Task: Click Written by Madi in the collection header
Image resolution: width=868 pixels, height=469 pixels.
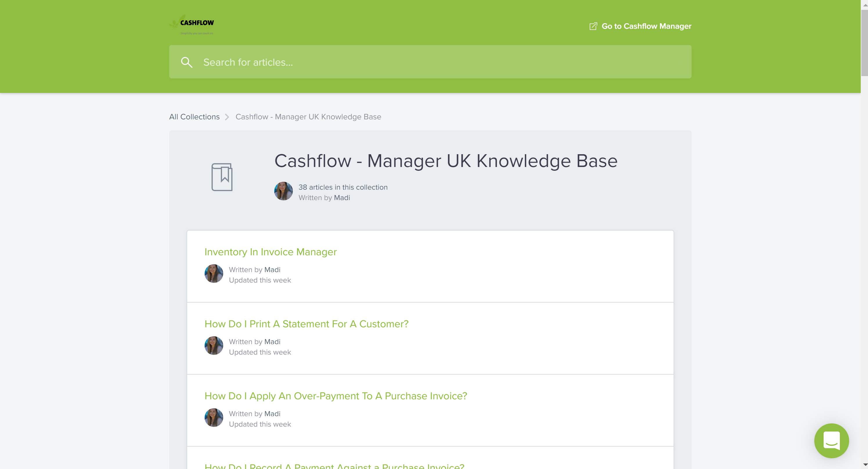Action: point(324,197)
